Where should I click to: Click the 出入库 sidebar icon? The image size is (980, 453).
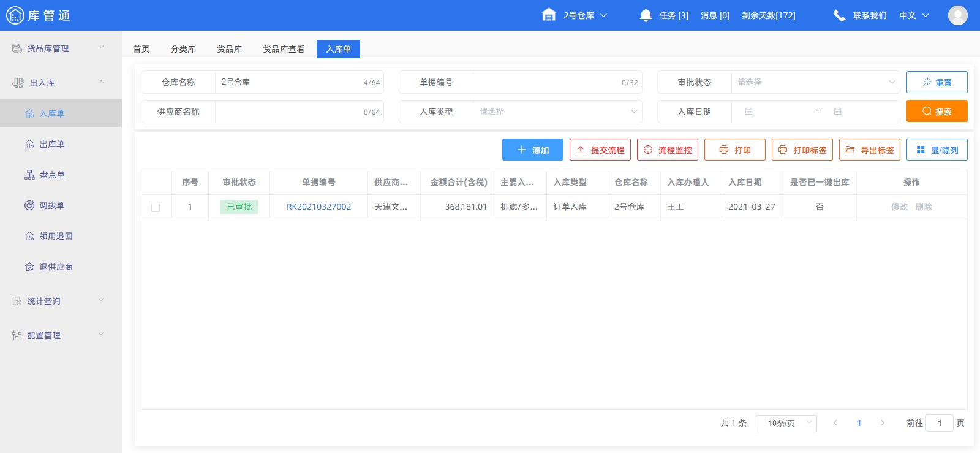click(19, 82)
